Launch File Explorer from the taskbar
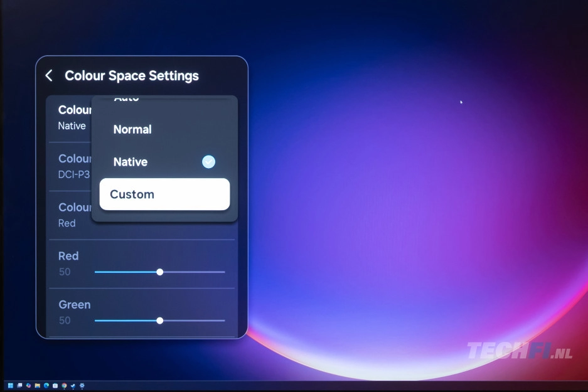The image size is (588, 392). click(38, 385)
